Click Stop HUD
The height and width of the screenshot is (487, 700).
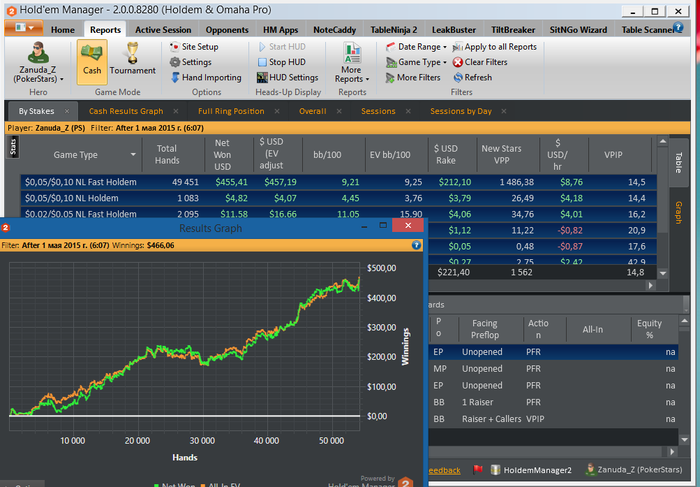click(282, 62)
